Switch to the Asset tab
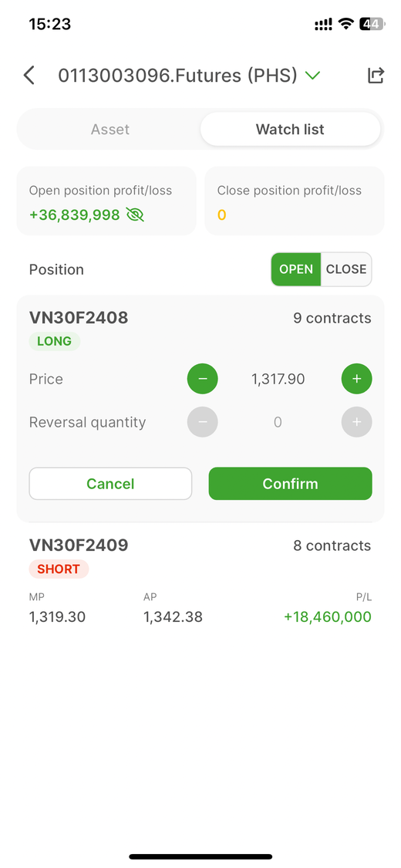 point(110,130)
